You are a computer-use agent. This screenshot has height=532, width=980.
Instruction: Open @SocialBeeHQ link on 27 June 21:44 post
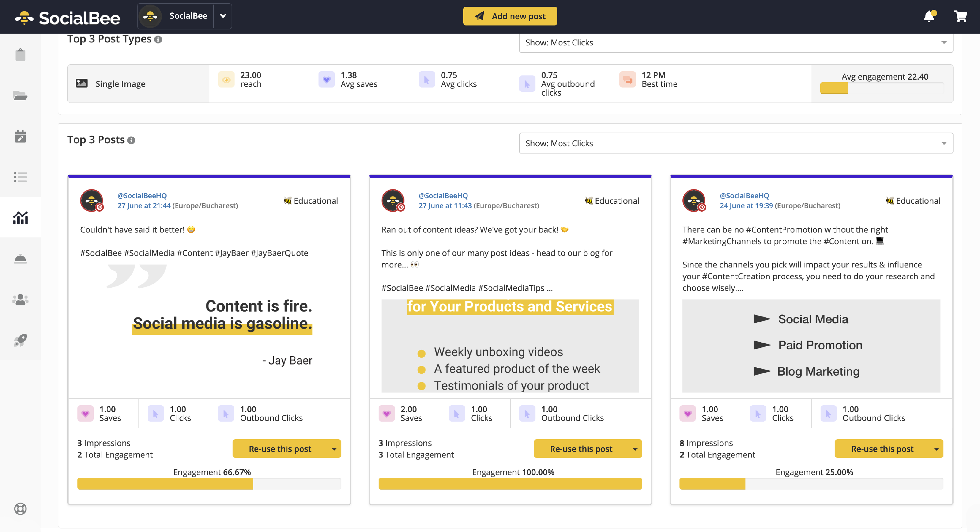(142, 196)
